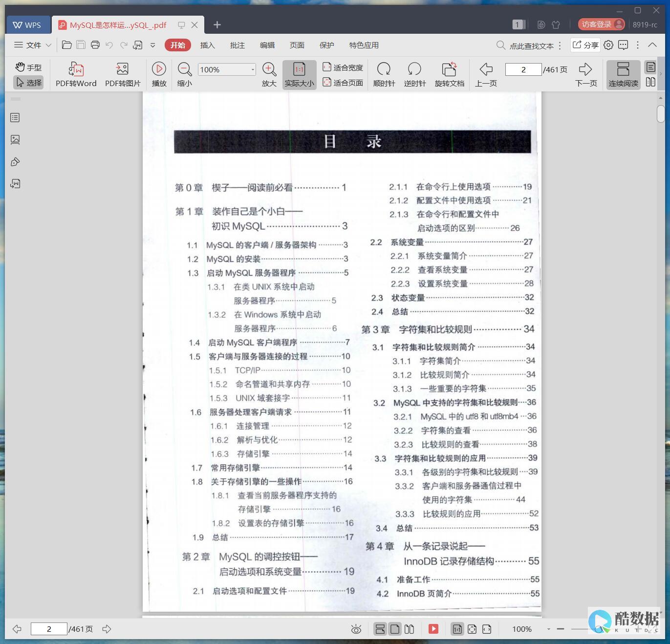This screenshot has height=644, width=670.
Task: Expand the 文件 menu arrow
Action: (48, 45)
